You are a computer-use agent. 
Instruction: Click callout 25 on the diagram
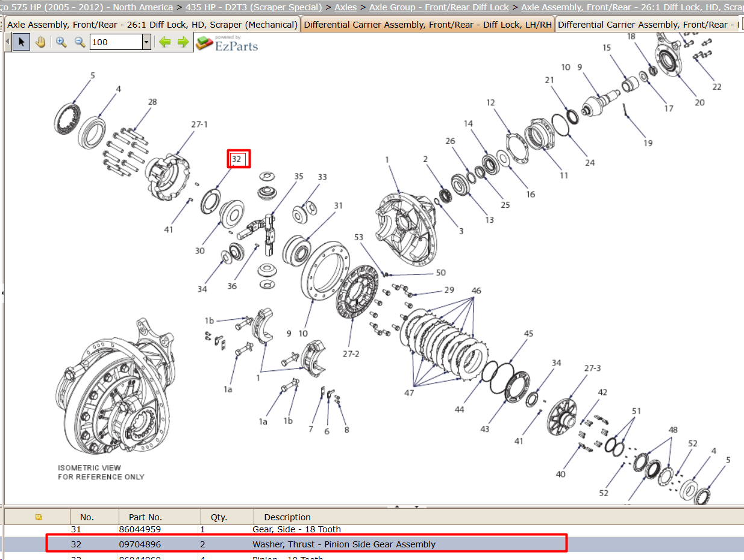(505, 205)
